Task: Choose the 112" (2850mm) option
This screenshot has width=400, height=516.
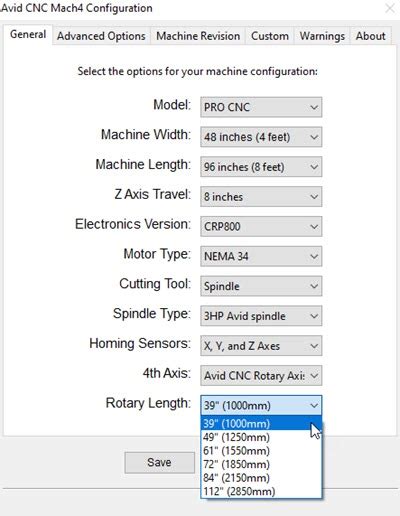Action: [x=261, y=491]
